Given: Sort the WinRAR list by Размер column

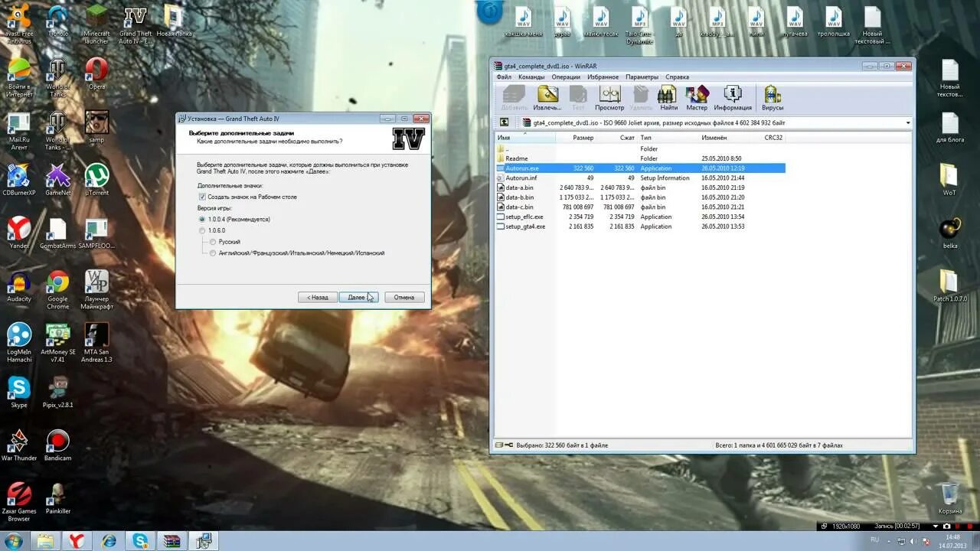Looking at the screenshot, I should coord(576,138).
